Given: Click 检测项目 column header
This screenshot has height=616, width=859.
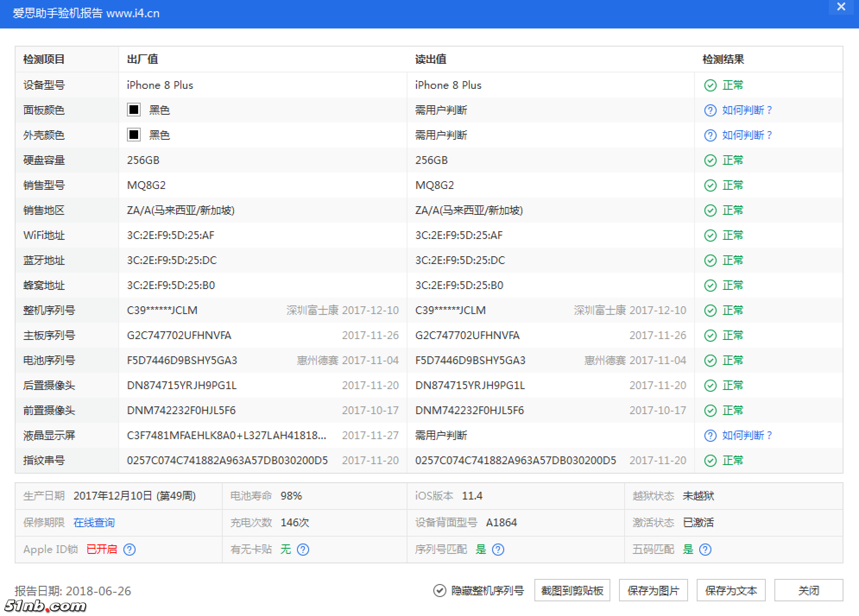Looking at the screenshot, I should point(44,59).
